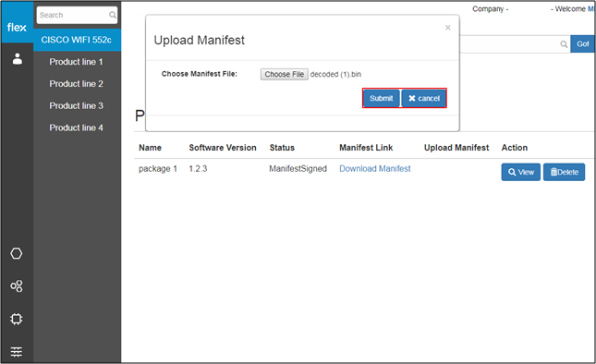The height and width of the screenshot is (364, 596).
Task: Click the Download Manifest link
Action: (375, 169)
